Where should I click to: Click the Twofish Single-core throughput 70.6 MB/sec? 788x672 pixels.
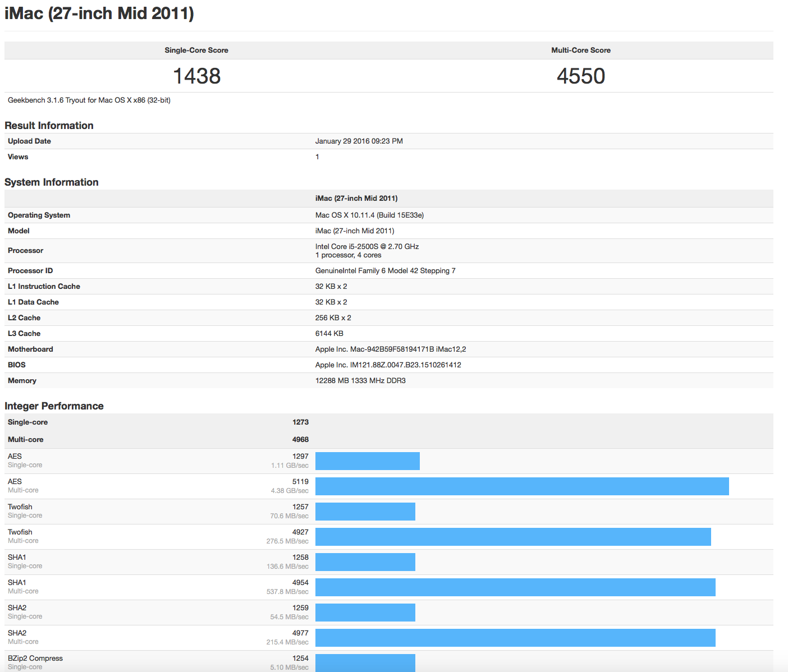289,516
